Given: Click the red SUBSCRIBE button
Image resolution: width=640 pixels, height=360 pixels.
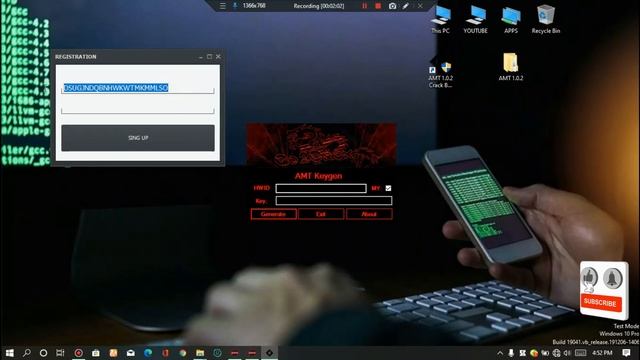Looking at the screenshot, I should click(x=601, y=303).
